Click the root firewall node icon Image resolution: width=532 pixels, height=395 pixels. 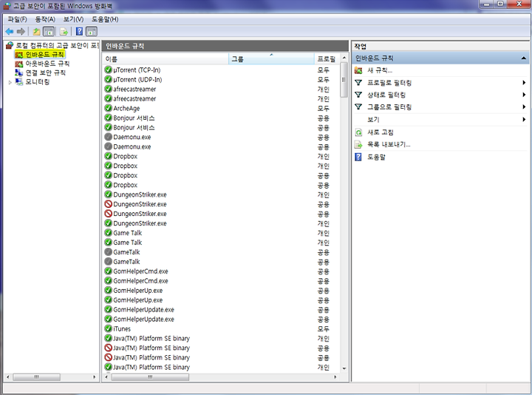coord(10,45)
